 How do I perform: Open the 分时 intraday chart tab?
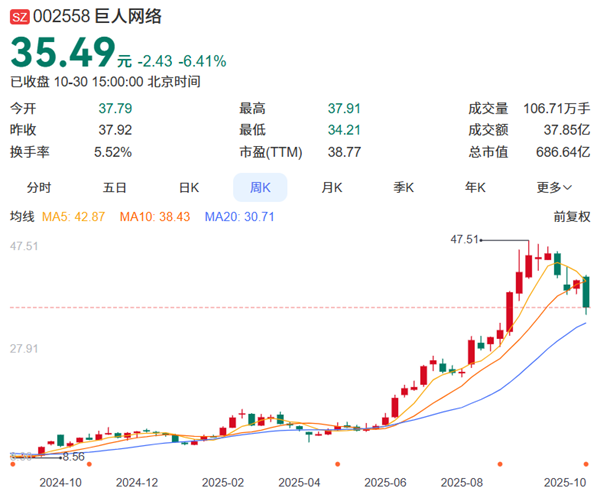click(x=39, y=188)
